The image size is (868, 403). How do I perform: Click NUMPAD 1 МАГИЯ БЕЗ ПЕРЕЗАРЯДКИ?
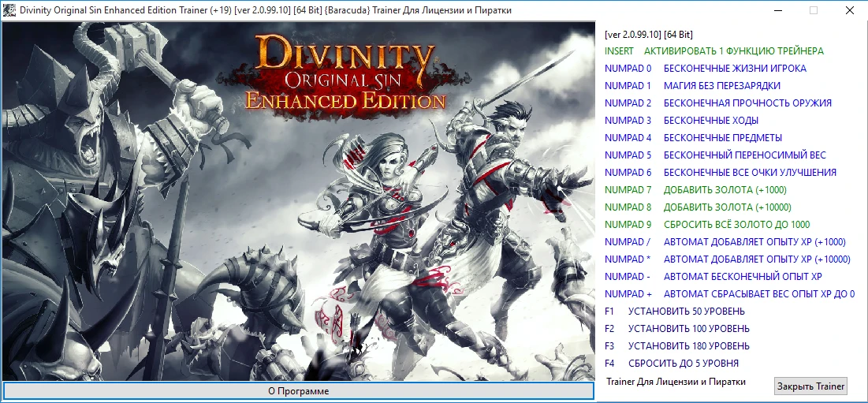click(692, 86)
